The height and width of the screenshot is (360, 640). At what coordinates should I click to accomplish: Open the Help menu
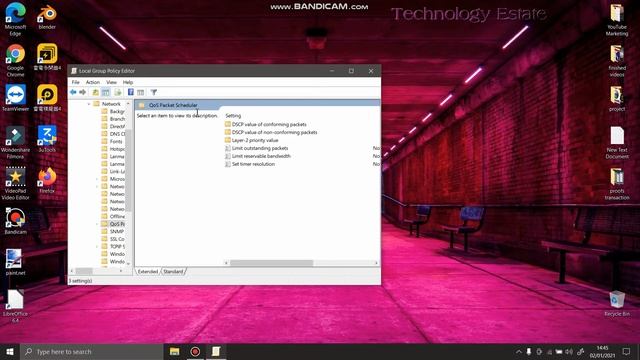128,82
